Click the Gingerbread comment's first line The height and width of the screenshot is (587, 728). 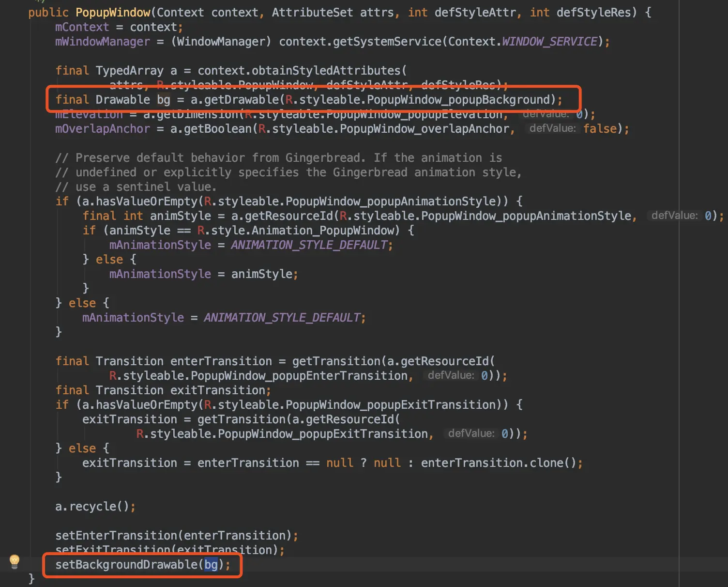pyautogui.click(x=279, y=157)
